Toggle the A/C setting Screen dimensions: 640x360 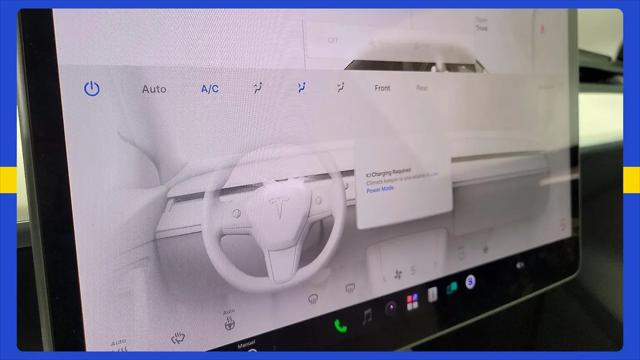click(210, 89)
